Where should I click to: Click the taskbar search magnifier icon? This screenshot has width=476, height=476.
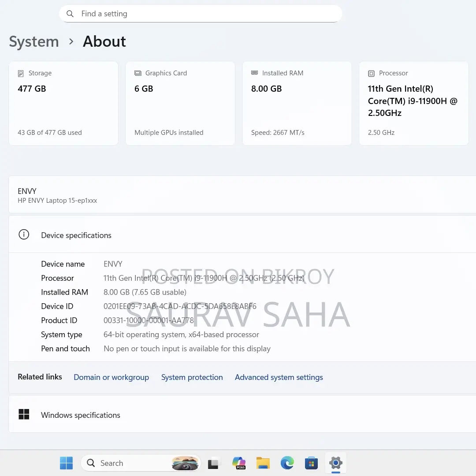(x=91, y=463)
